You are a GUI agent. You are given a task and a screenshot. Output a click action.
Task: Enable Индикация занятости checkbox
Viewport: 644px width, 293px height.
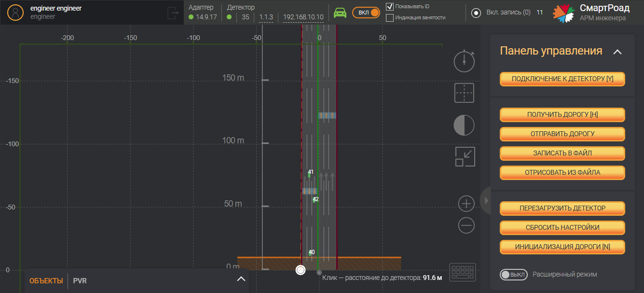coord(390,17)
